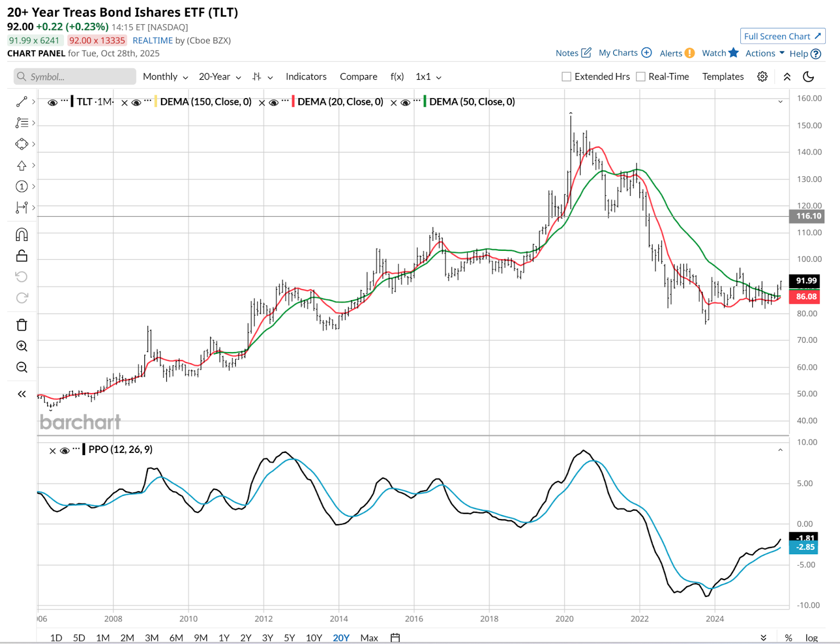Open the Indicators menu

(306, 77)
